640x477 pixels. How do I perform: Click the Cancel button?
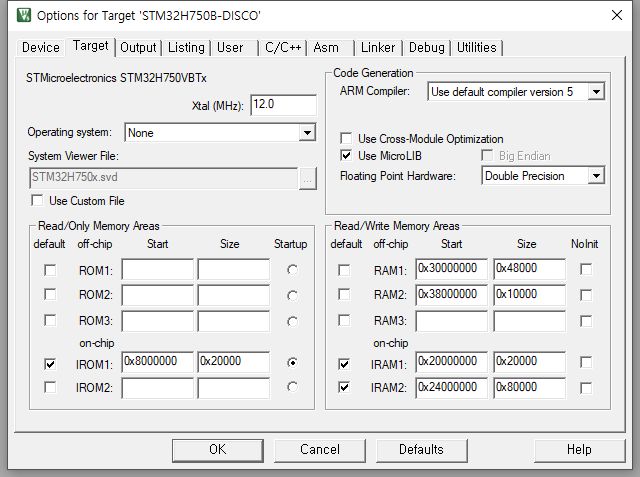pyautogui.click(x=320, y=450)
